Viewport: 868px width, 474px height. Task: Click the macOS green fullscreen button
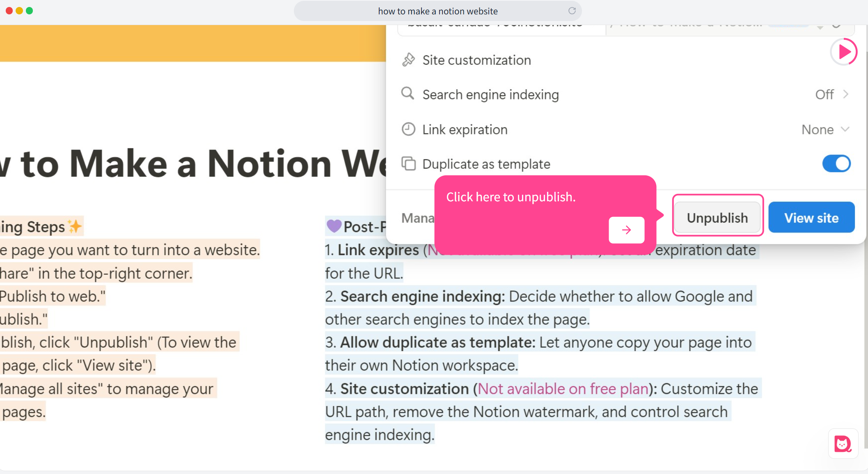coord(29,11)
